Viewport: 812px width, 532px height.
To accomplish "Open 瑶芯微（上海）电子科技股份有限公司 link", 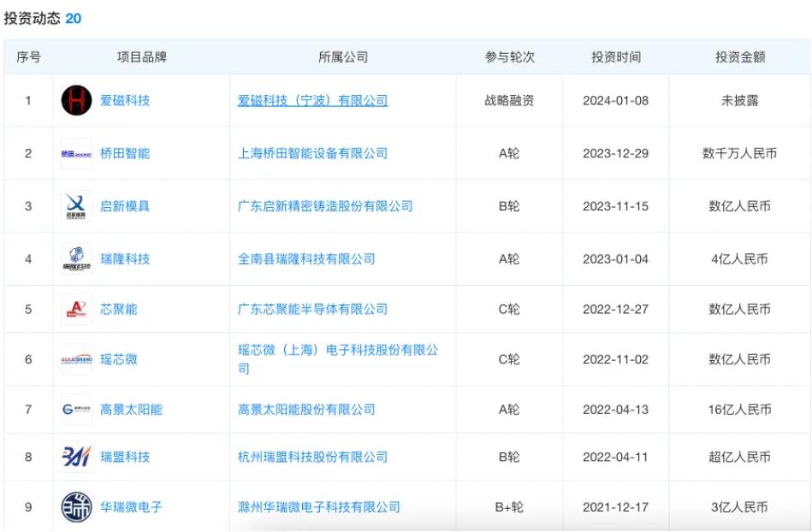I will point(338,359).
